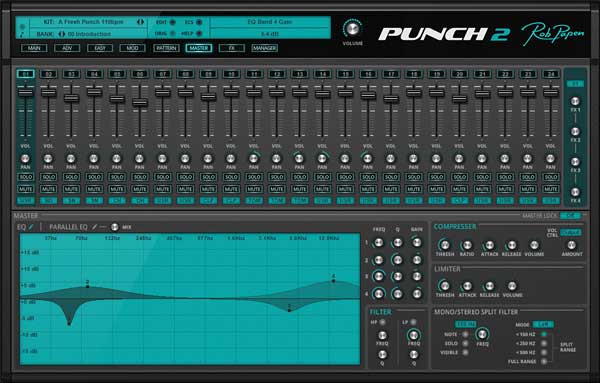
Task: Adjust the PAN knob on channel 01
Action: pos(25,158)
